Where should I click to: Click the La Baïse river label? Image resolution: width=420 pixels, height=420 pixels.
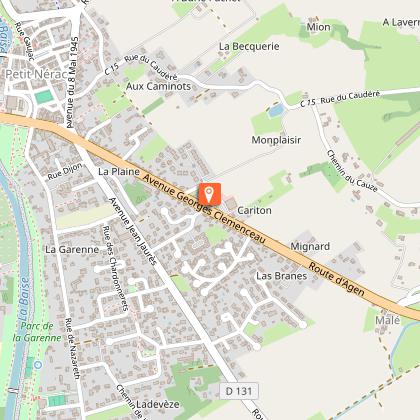pos(24,299)
